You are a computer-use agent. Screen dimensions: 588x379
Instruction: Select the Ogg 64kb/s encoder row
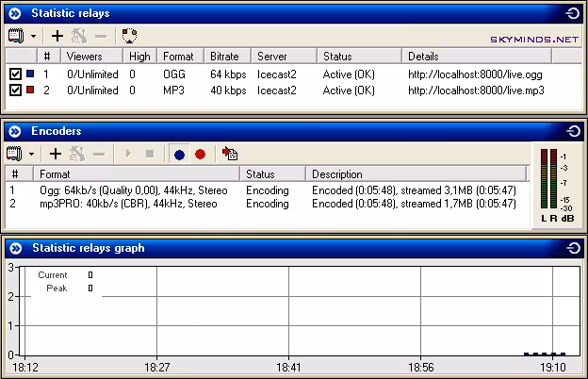267,190
